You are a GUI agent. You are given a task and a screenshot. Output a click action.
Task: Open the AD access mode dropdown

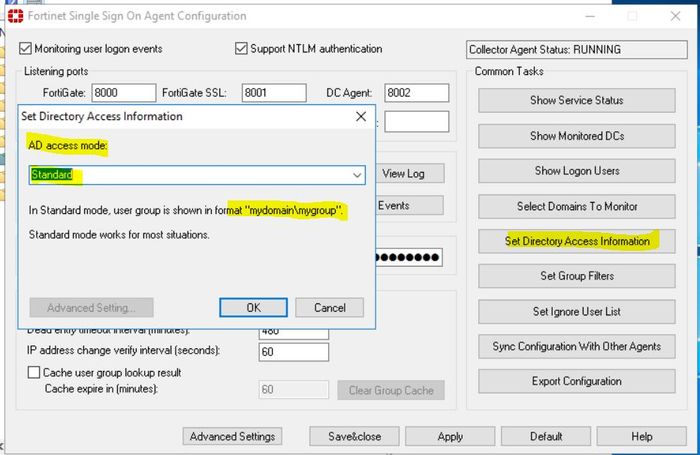coord(197,175)
